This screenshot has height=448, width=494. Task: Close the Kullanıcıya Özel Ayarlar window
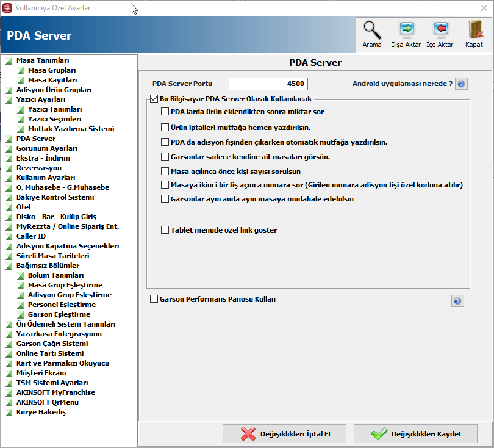[484, 8]
